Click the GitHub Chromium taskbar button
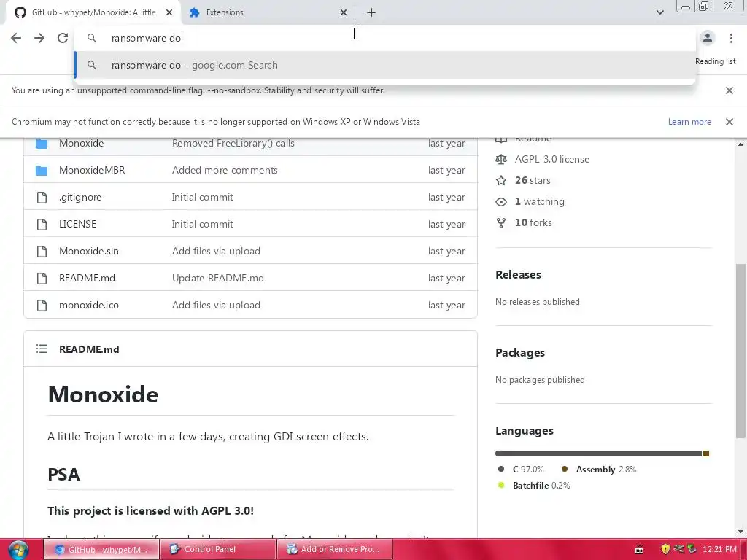 coord(102,550)
